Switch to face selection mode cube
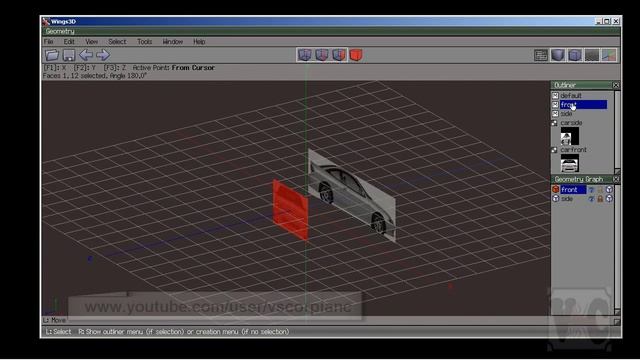 339,55
